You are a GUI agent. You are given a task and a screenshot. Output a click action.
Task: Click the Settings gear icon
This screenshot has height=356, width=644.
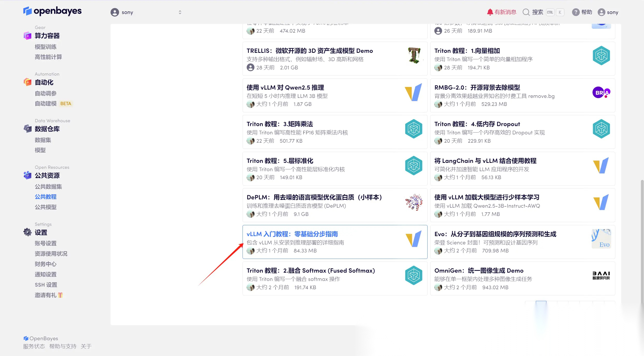coord(27,232)
